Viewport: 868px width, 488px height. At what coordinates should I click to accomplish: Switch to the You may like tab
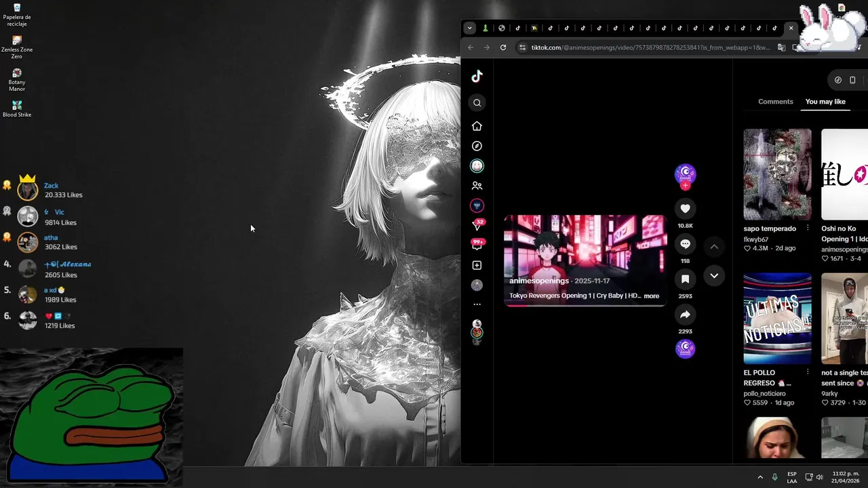(825, 102)
